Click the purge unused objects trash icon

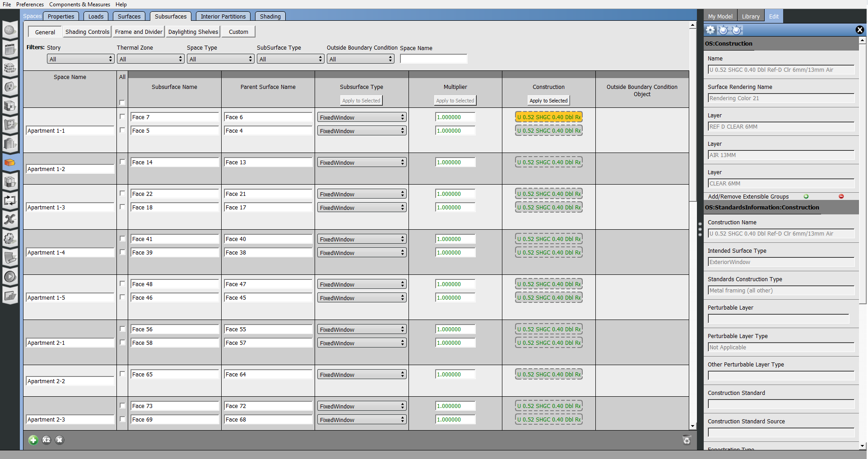pyautogui.click(x=687, y=440)
